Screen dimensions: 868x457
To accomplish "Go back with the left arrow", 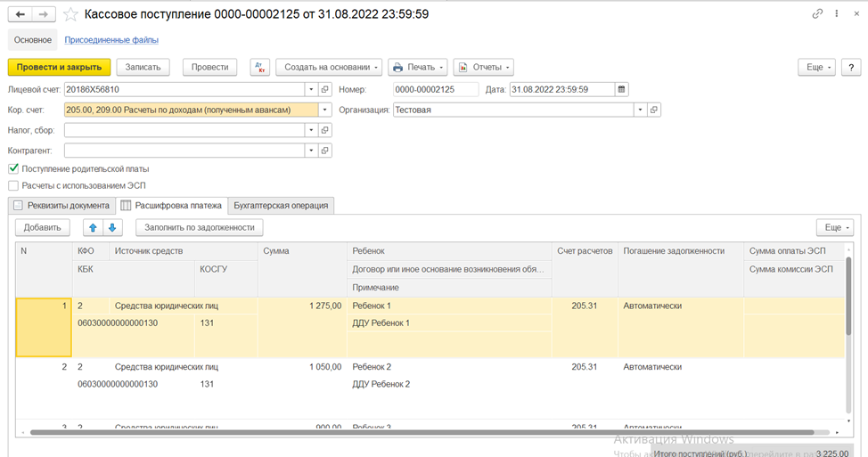I will (x=20, y=14).
